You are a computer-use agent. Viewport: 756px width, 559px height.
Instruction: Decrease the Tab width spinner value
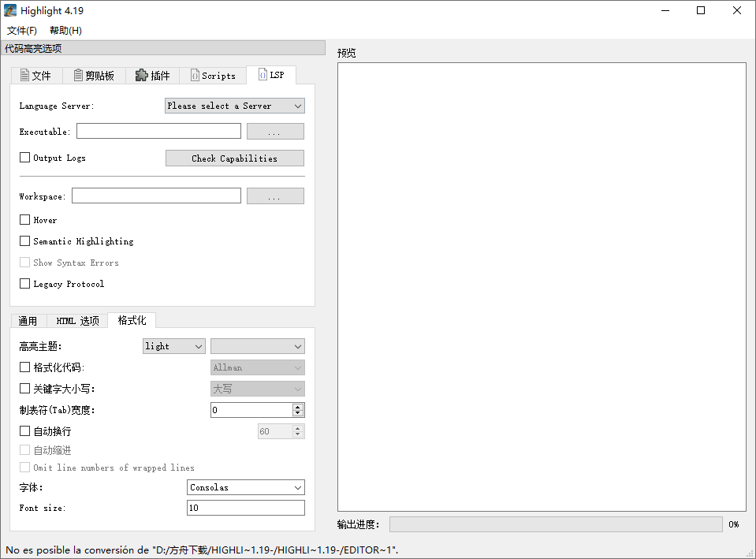[298, 413]
